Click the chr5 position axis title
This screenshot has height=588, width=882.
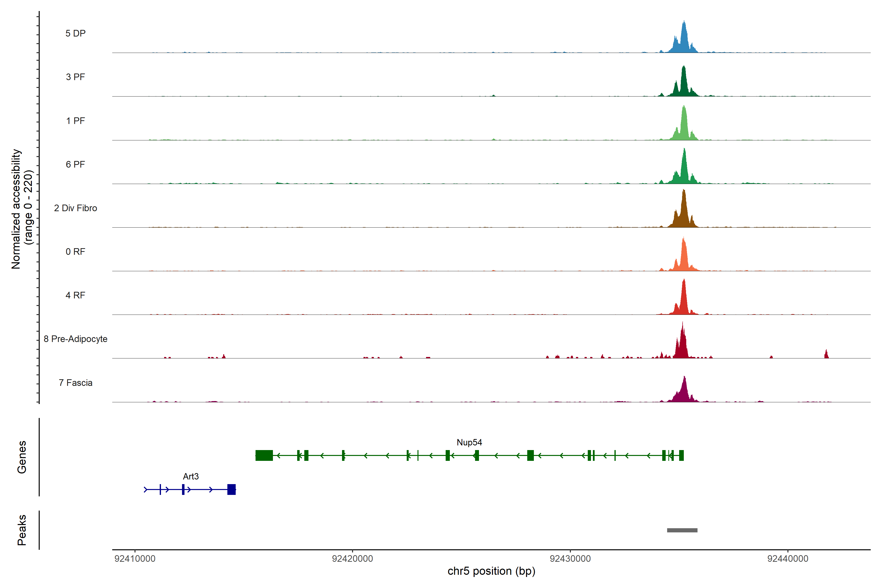pos(491,571)
